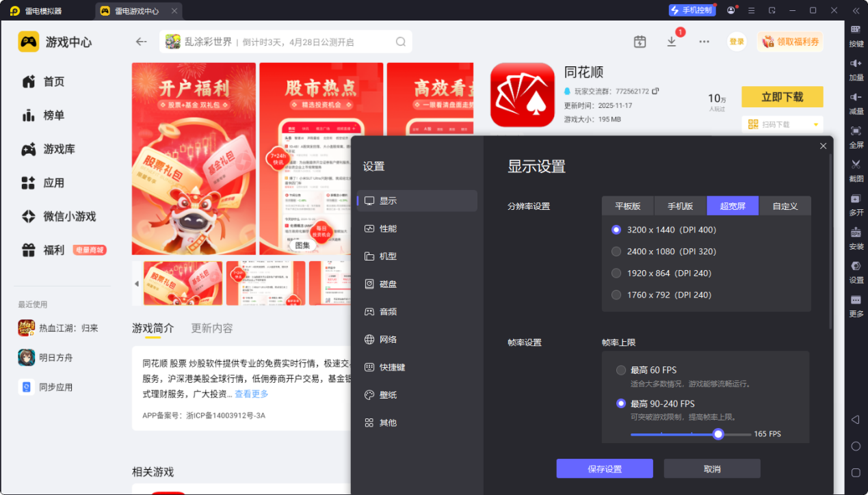Open the three-dot more menu in header
The height and width of the screenshot is (495, 868).
[x=704, y=42]
